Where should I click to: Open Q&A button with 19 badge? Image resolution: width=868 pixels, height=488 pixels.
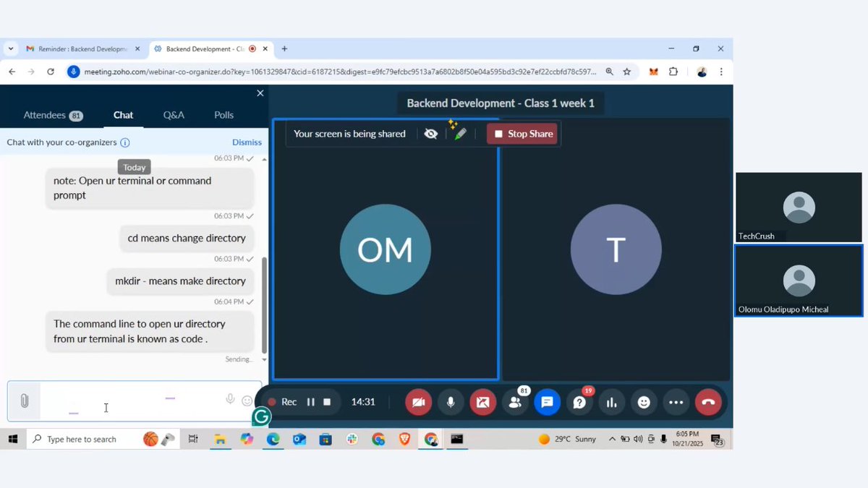pyautogui.click(x=580, y=402)
